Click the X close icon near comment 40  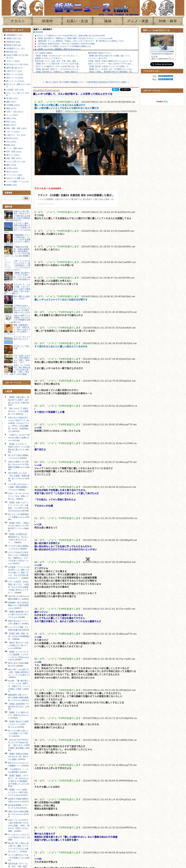[x=88, y=559]
